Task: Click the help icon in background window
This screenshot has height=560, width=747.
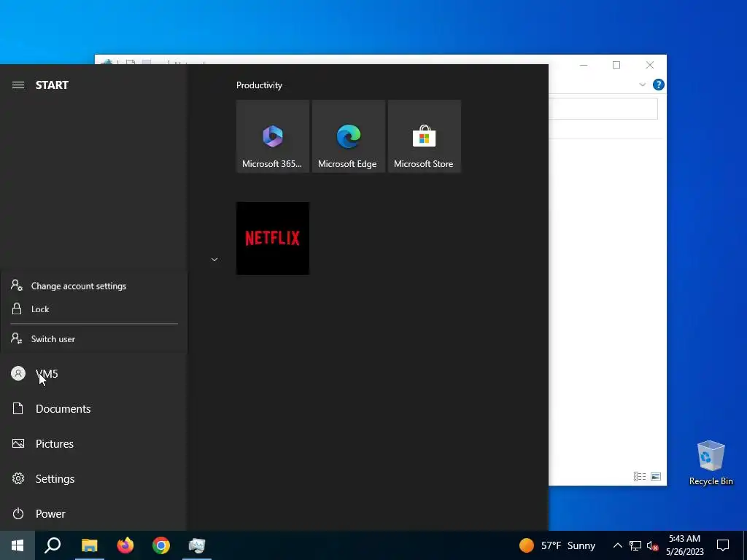Action: [659, 85]
